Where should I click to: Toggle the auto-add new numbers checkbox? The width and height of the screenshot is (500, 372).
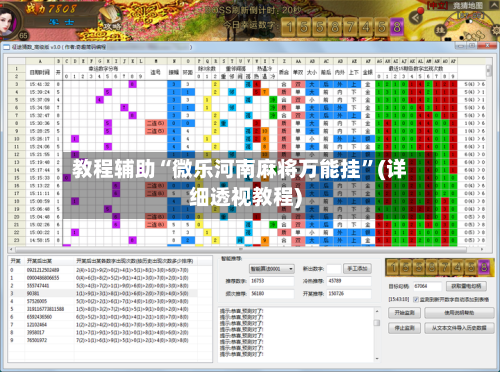pyautogui.click(x=416, y=300)
